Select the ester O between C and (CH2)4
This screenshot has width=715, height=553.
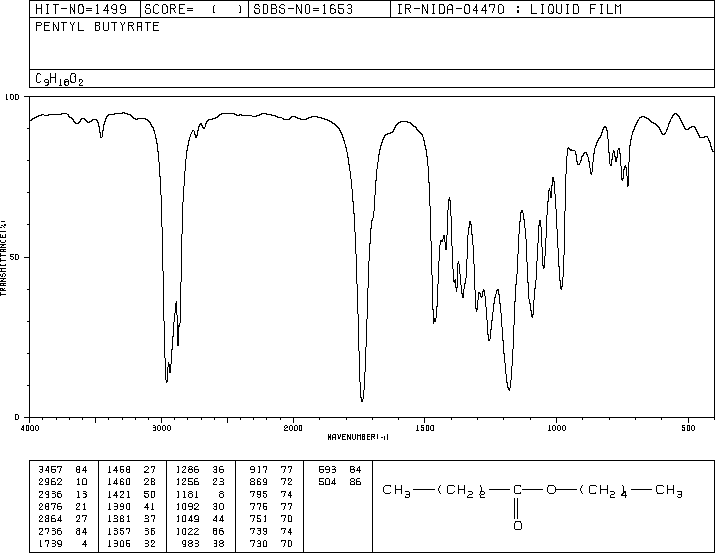551,490
